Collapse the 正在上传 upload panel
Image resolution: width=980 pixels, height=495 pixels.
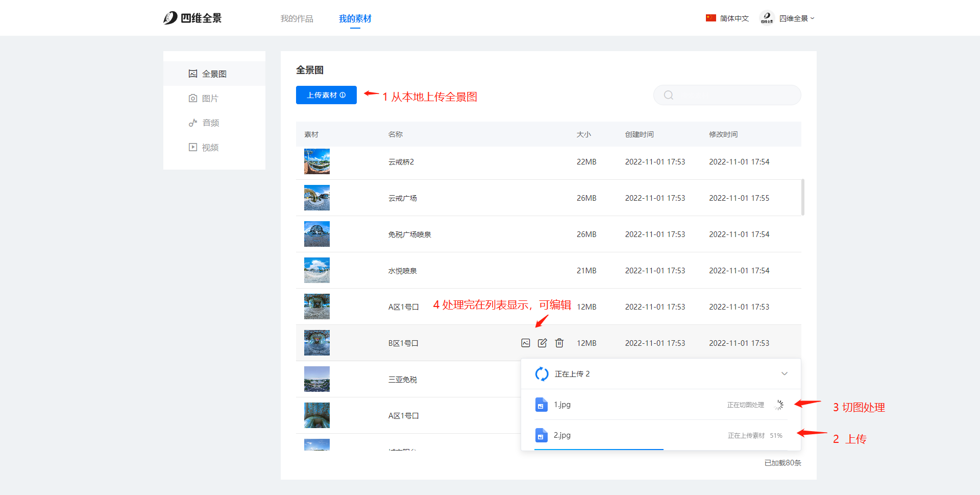click(785, 374)
